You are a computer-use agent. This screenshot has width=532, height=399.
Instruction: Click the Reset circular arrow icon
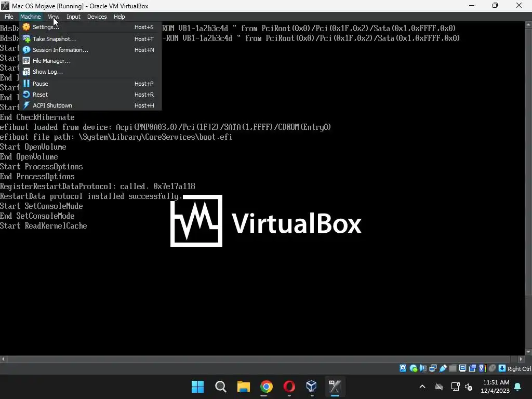pyautogui.click(x=26, y=95)
